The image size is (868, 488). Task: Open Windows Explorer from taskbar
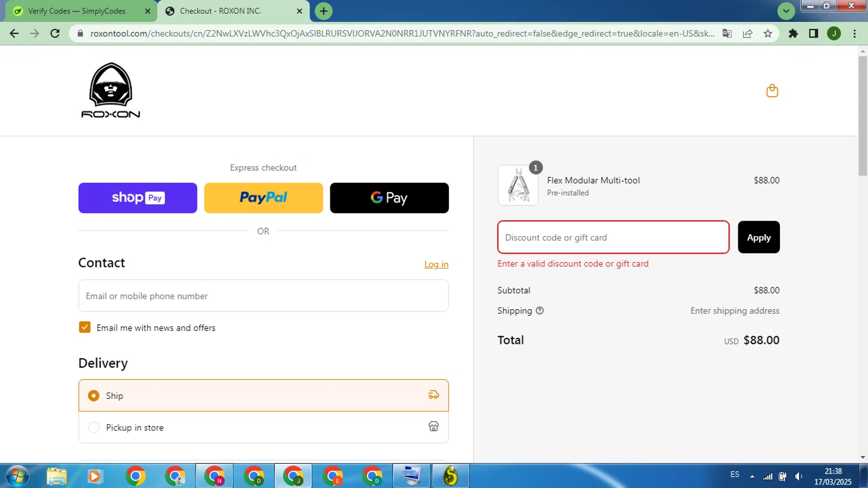(57, 476)
